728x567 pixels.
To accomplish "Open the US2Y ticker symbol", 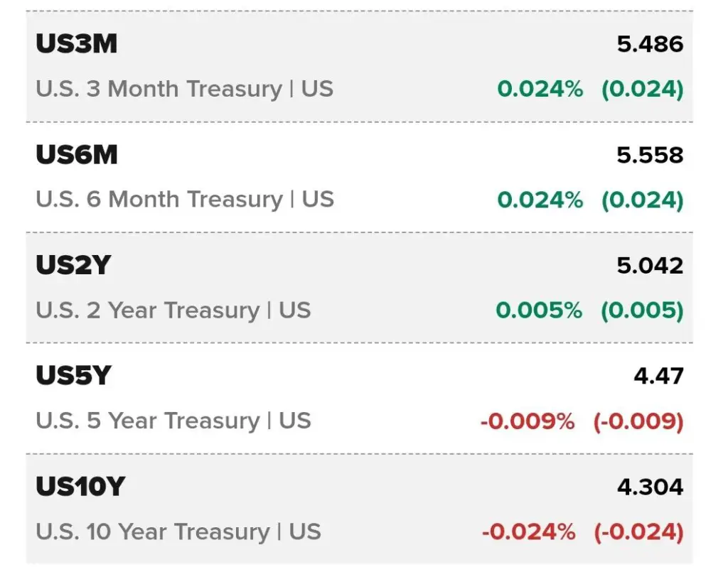I will (73, 265).
